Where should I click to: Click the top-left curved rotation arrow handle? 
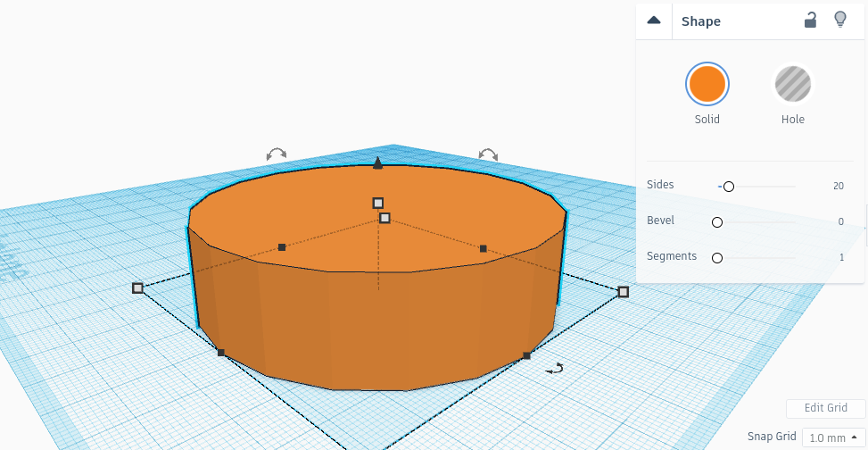click(277, 154)
